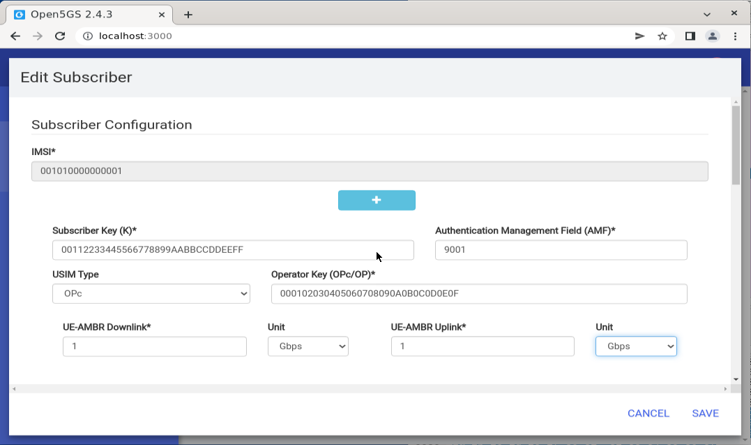Screen dimensions: 751x445
Task: Open the tab search chevron
Action: [707, 14]
